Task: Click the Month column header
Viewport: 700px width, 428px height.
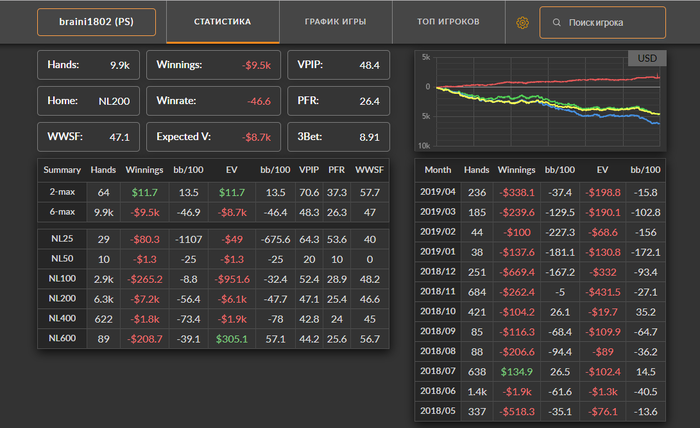Action: point(439,171)
